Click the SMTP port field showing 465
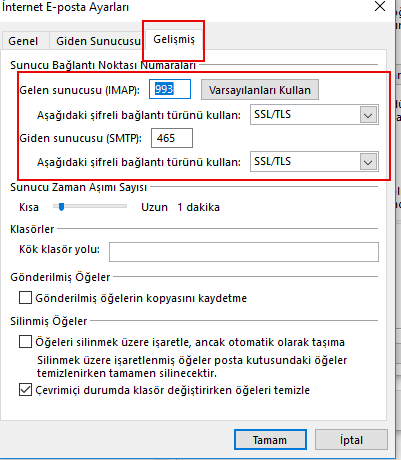401x460 pixels. point(172,138)
